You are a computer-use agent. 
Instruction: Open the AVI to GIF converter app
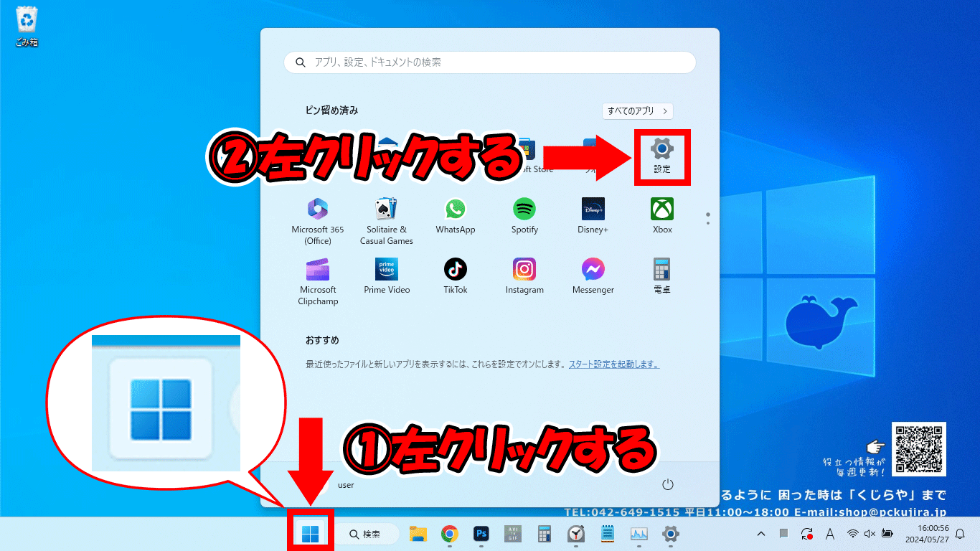coord(512,534)
